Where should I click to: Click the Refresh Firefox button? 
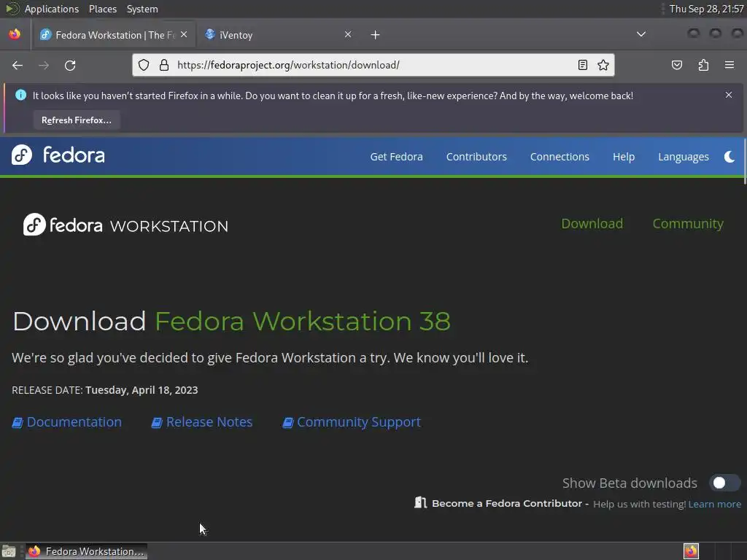76,120
